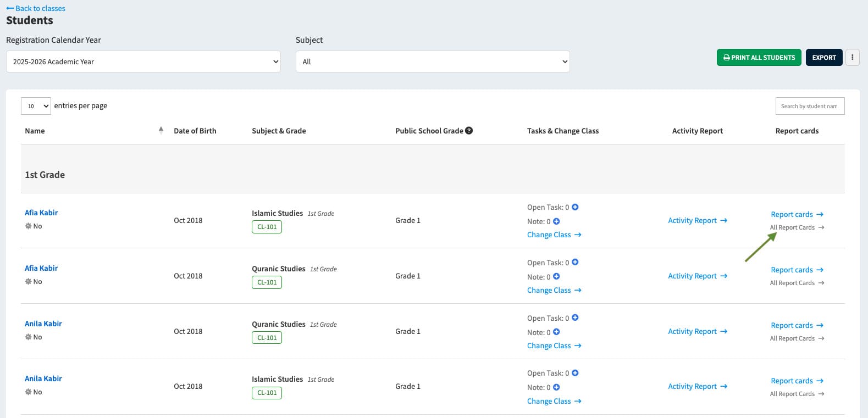868x418 pixels.
Task: Open All Report Cards for Anila Kabir Quranic Studies
Action: point(797,338)
